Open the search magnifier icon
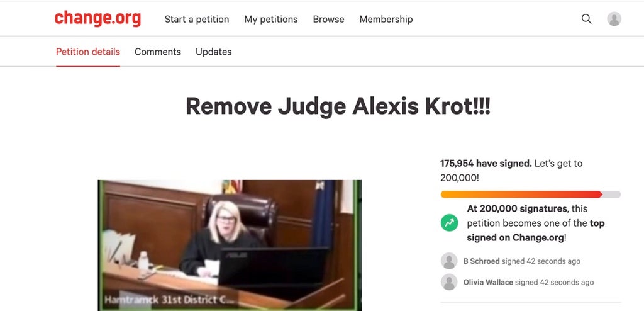644x311 pixels. click(x=587, y=19)
